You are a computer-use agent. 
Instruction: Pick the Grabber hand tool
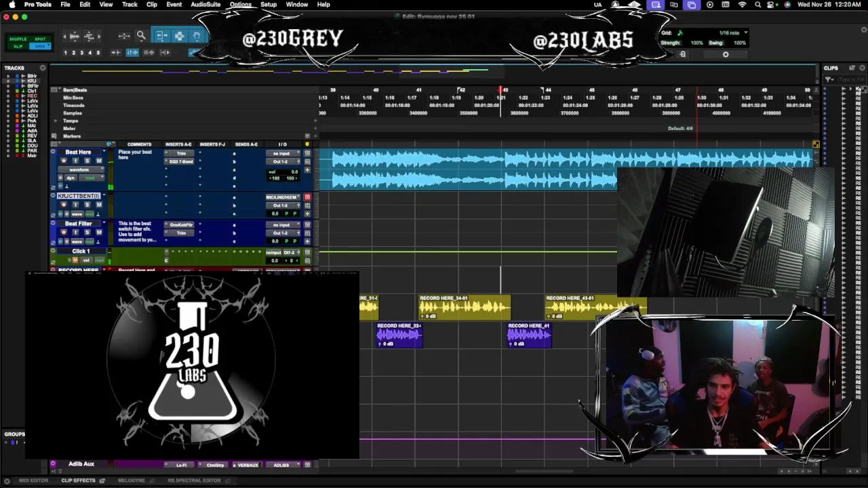click(x=197, y=36)
